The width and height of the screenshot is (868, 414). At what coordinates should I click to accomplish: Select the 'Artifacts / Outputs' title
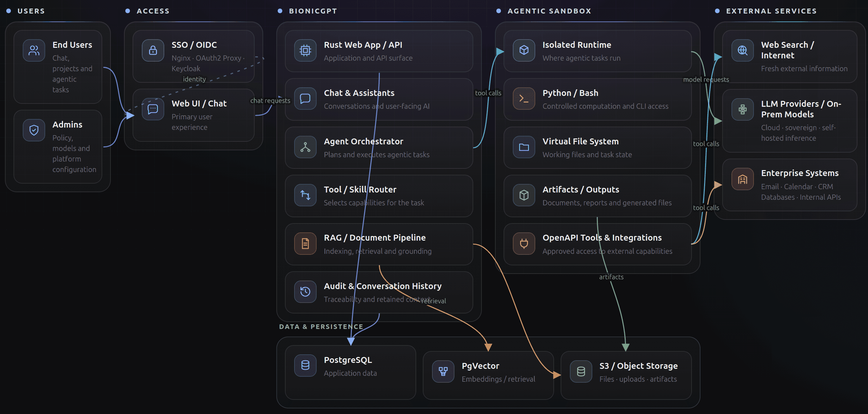click(x=580, y=190)
